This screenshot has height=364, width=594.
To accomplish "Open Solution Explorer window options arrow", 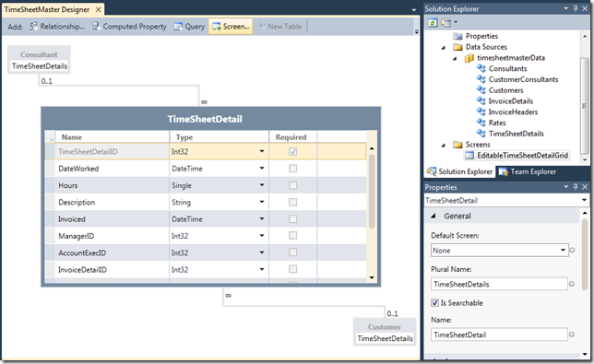I will (x=566, y=8).
